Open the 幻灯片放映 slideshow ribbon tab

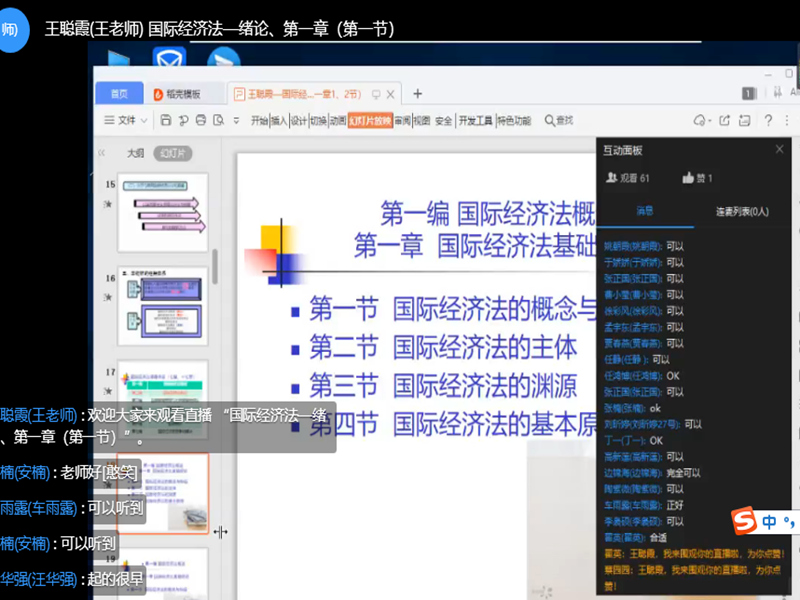coord(369,120)
